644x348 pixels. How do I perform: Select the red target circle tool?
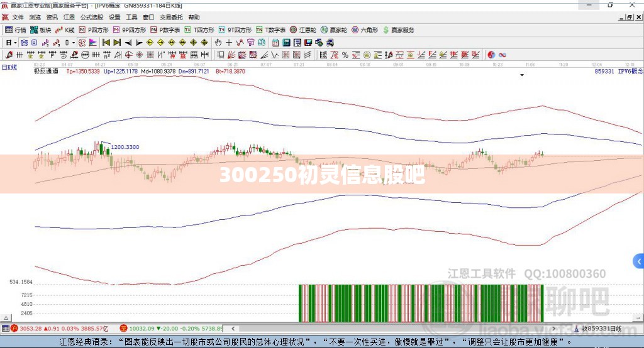(x=128, y=55)
